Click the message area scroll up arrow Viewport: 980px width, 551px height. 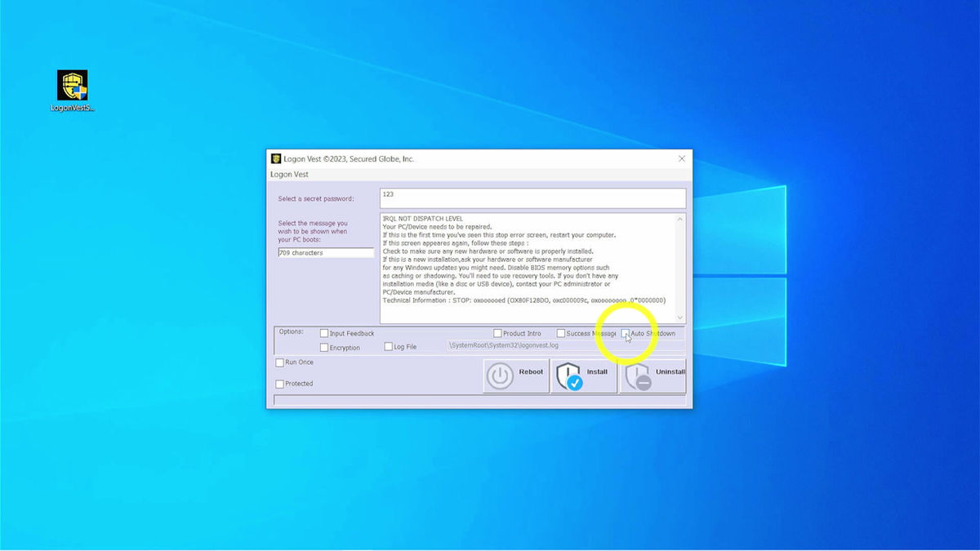point(680,219)
